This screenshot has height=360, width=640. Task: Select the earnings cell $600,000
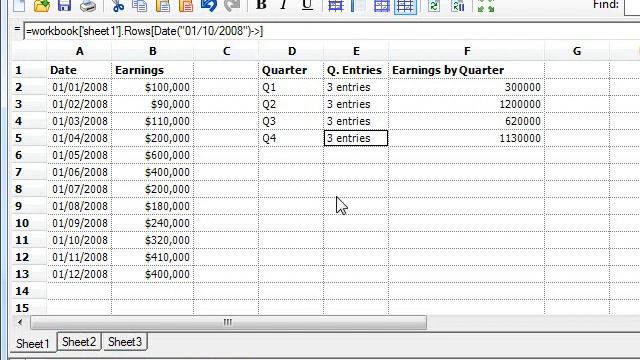click(153, 155)
